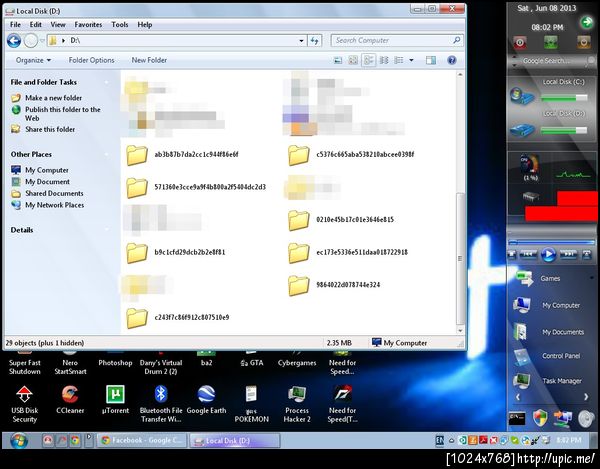
Task: Launch Process Hacker 2 from desktop
Action: click(x=297, y=404)
